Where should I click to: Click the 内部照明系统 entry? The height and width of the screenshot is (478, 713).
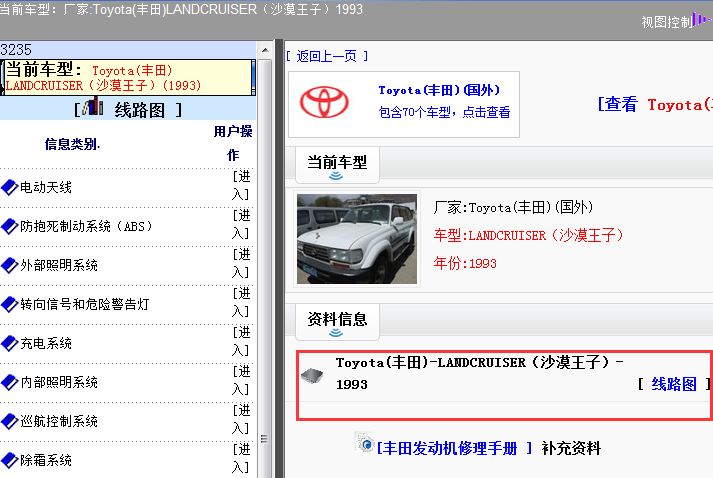coord(59,382)
